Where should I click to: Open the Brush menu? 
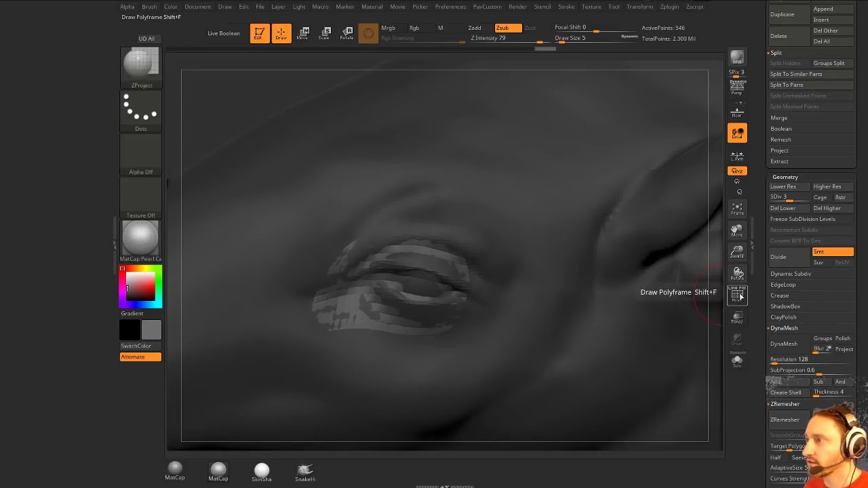pyautogui.click(x=149, y=7)
